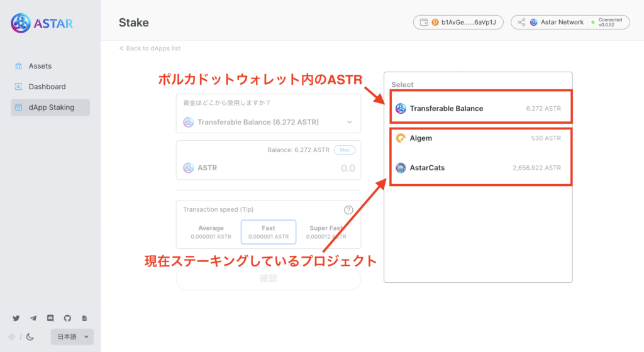Image resolution: width=644 pixels, height=352 pixels.
Task: Open the Discord link icon
Action: click(50, 318)
